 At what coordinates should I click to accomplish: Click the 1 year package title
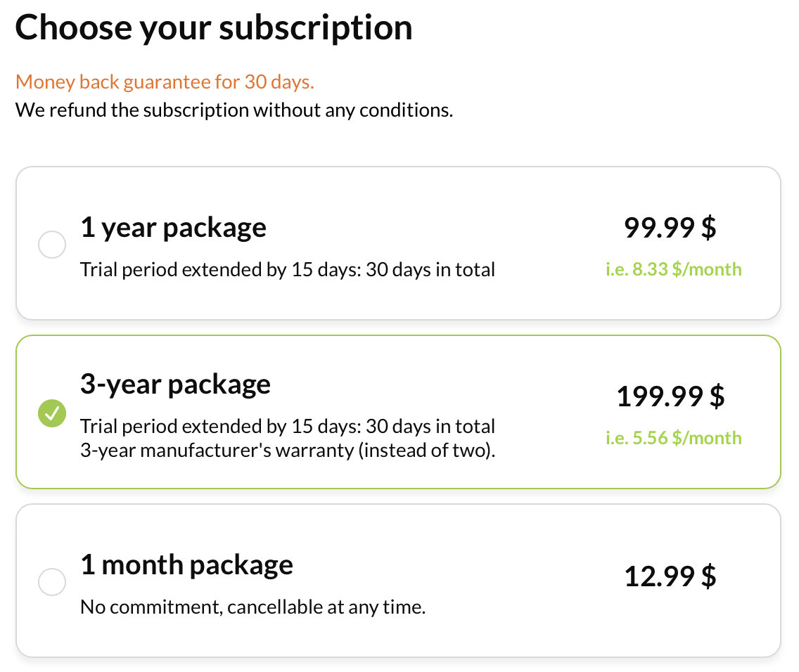[173, 228]
